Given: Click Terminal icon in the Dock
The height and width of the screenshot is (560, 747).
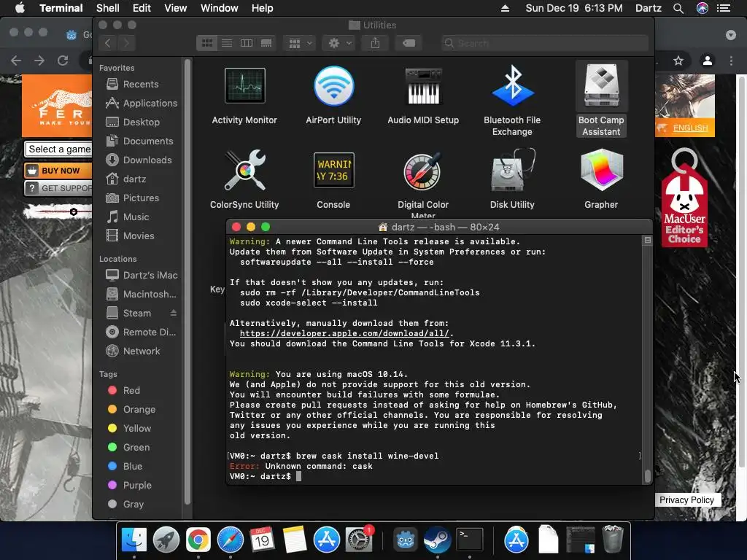Looking at the screenshot, I should point(470,540).
